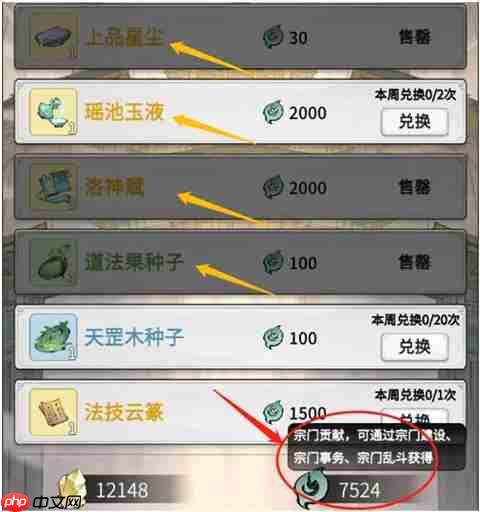The height and width of the screenshot is (512, 480).
Task: Click the 售罄 label on first row
Action: click(414, 37)
